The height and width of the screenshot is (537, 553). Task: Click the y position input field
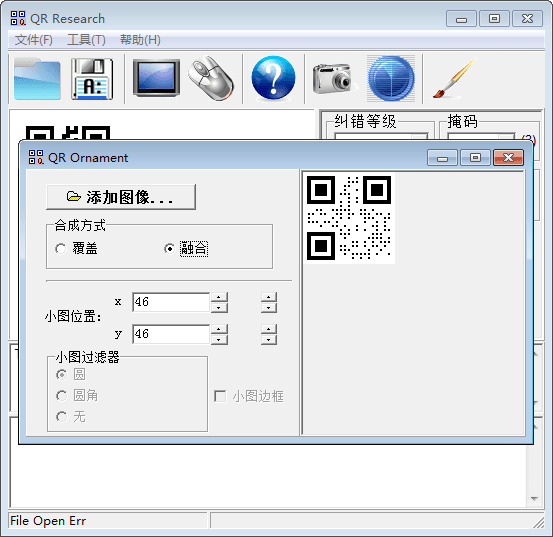[x=171, y=334]
